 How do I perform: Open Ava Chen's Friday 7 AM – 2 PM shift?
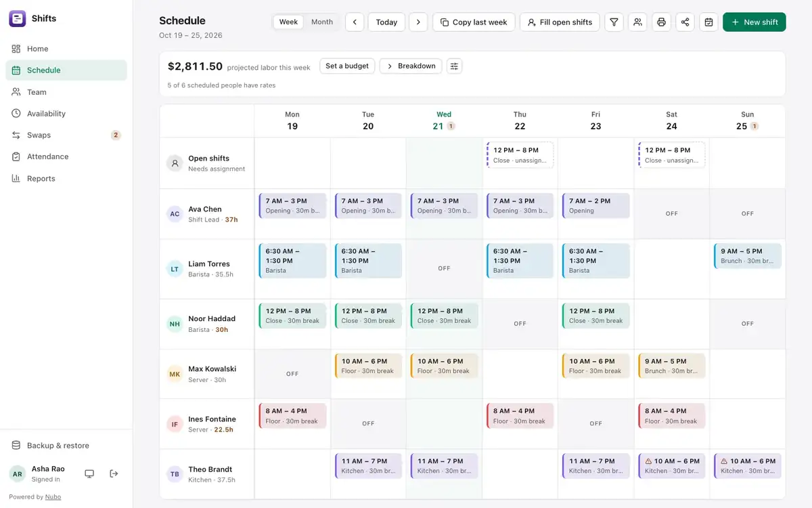tap(595, 206)
